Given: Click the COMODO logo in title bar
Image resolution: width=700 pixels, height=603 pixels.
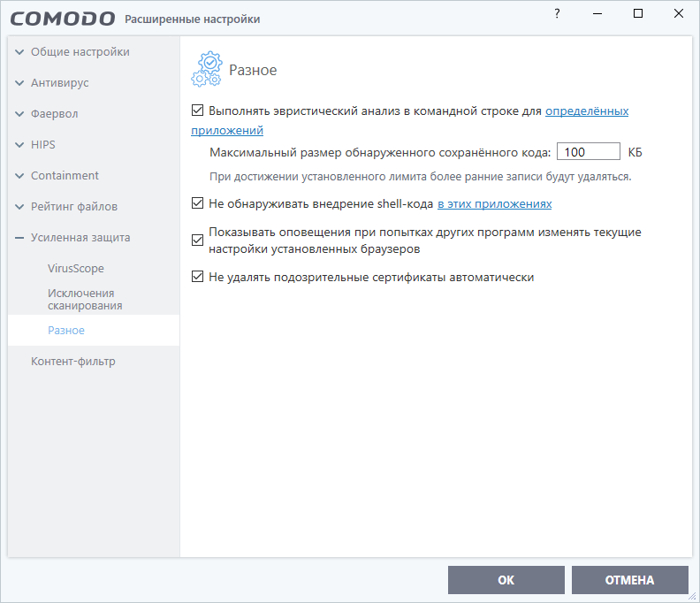Looking at the screenshot, I should (x=63, y=19).
